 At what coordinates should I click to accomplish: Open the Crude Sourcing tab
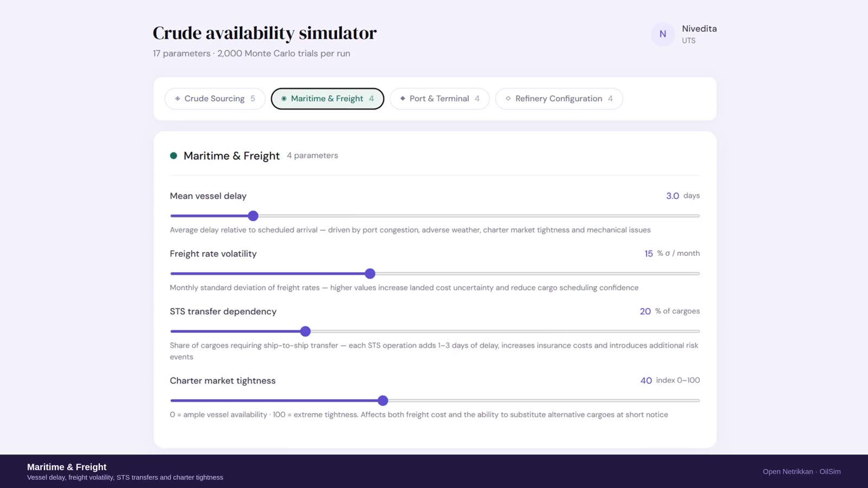click(x=215, y=99)
